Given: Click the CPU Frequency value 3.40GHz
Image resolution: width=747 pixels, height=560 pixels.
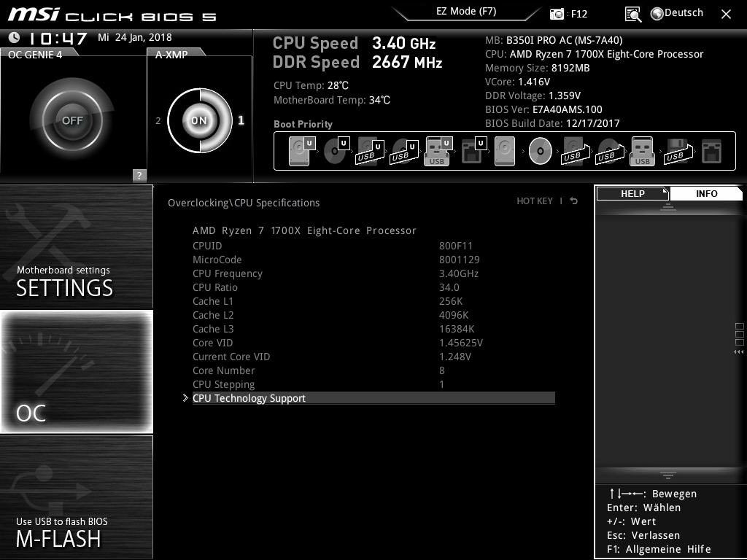Looking at the screenshot, I should (x=459, y=273).
